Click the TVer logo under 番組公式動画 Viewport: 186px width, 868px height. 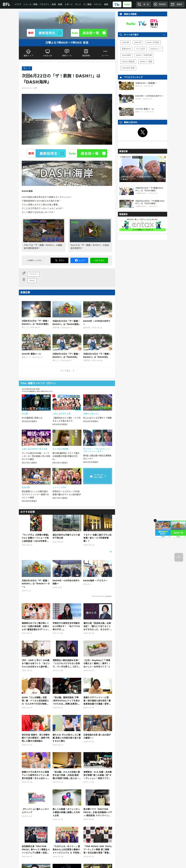click(x=142, y=24)
